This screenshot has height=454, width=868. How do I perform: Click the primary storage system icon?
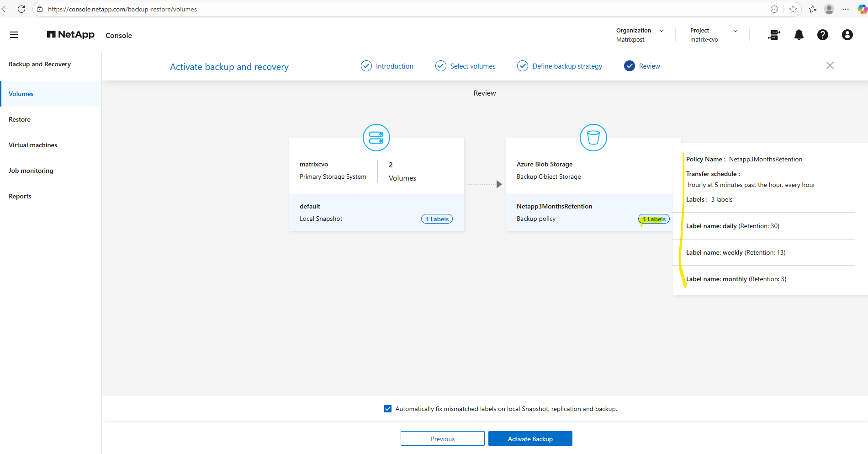376,138
